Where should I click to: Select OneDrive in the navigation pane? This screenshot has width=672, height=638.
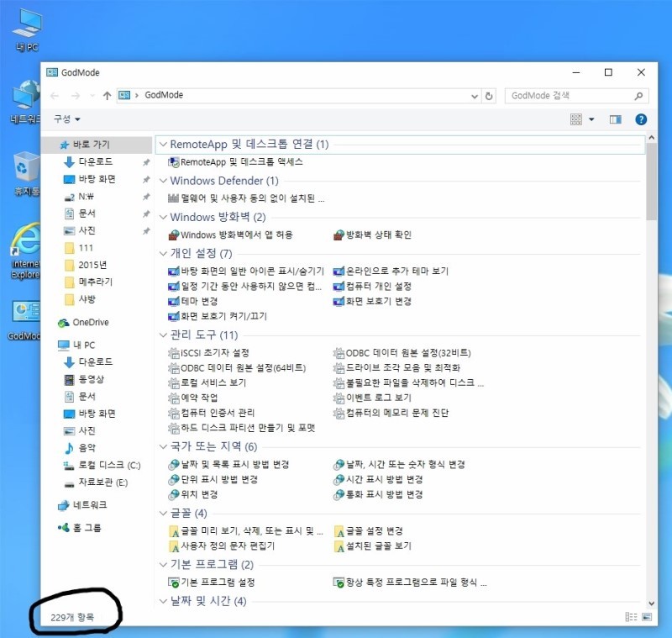coord(83,323)
